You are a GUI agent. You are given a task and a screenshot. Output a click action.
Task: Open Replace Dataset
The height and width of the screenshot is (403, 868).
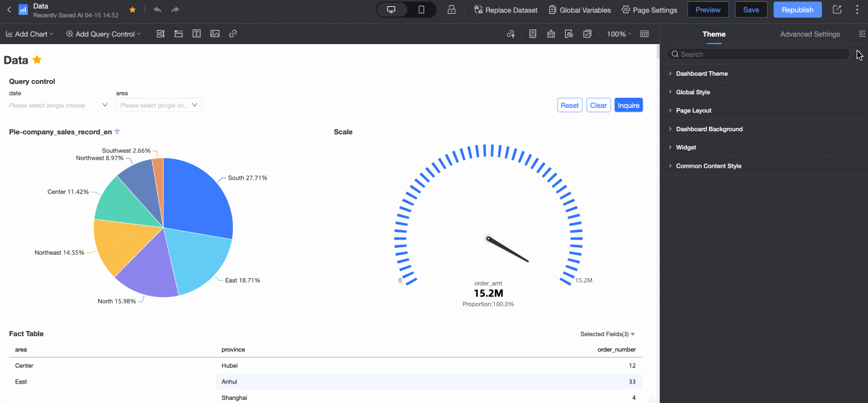coord(506,10)
